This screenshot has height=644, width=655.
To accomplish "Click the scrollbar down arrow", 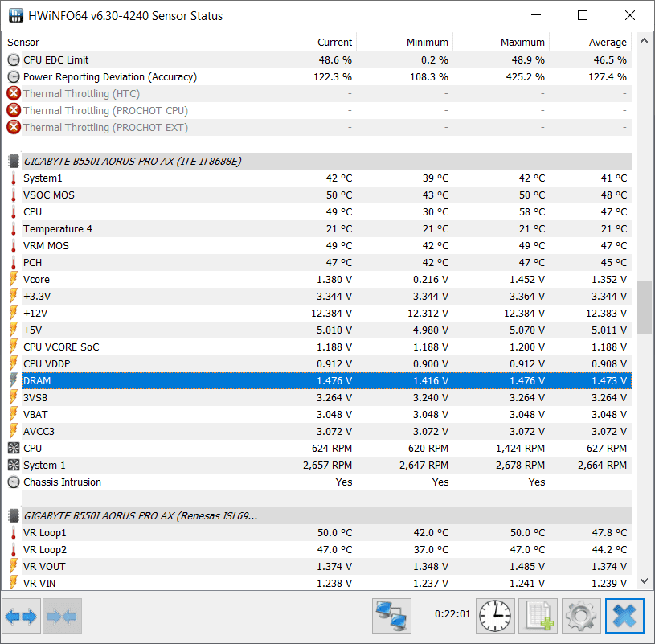I will 644,580.
